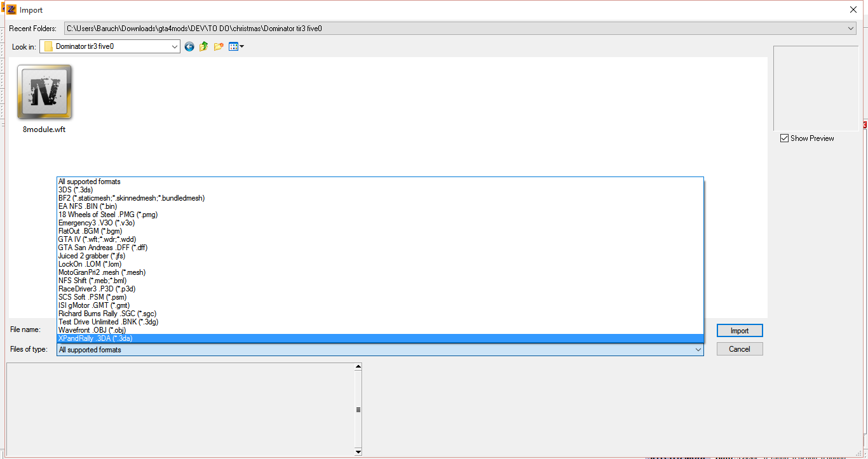This screenshot has height=459, width=868.
Task: Toggle the Show Preview checkbox
Action: [784, 138]
